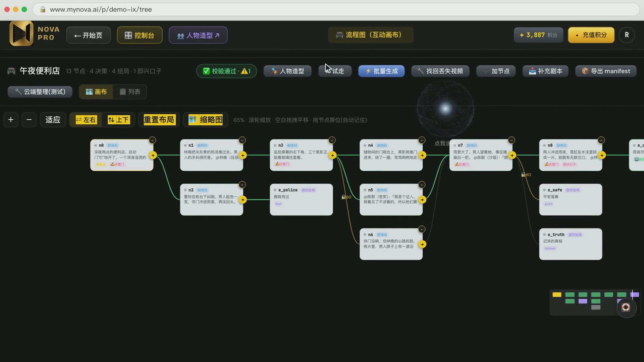Click 适应 fit-to-view button
This screenshot has height=362, width=644.
[53, 120]
